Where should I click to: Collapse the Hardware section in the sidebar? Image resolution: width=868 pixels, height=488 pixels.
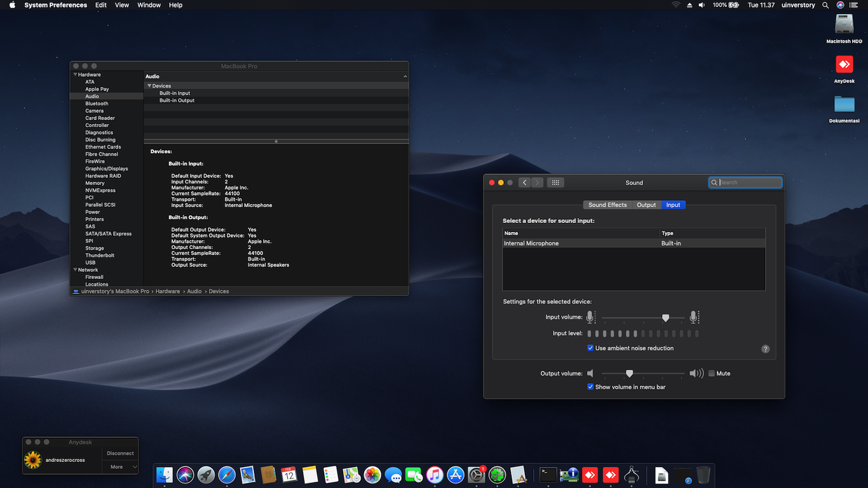point(75,75)
